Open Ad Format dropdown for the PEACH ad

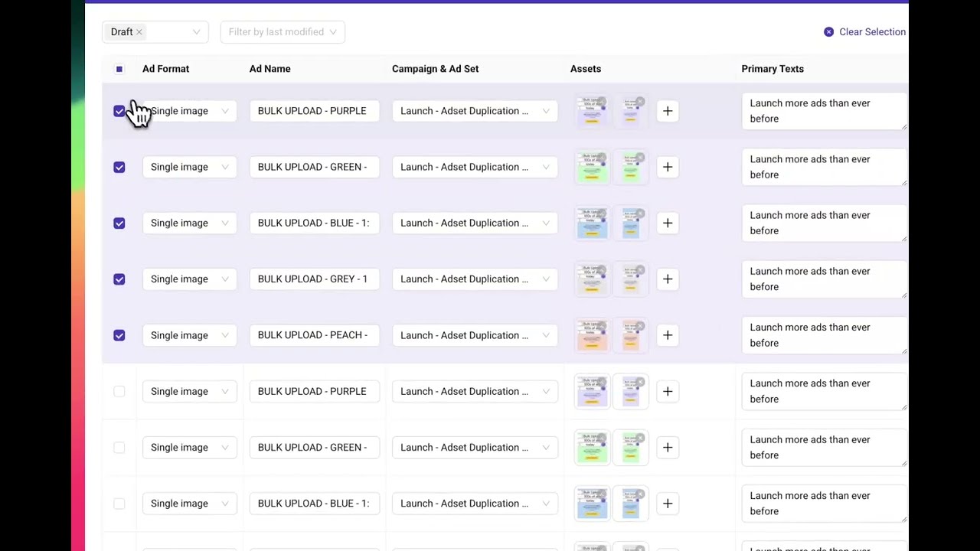(x=190, y=335)
